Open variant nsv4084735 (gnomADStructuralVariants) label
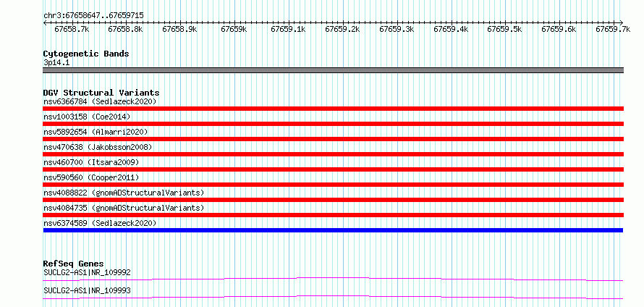Screen dimensions: 644x307 124,208
